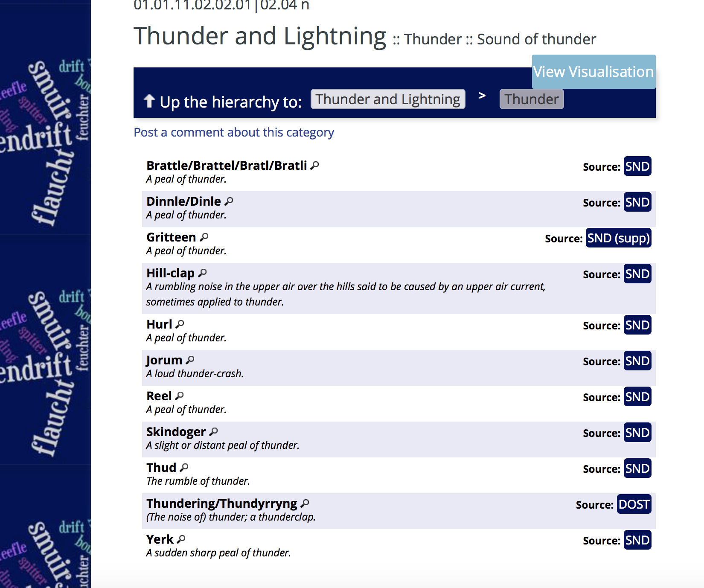Open the SND source badge for Yerk
Viewport: 704px width, 588px height.
[637, 540]
